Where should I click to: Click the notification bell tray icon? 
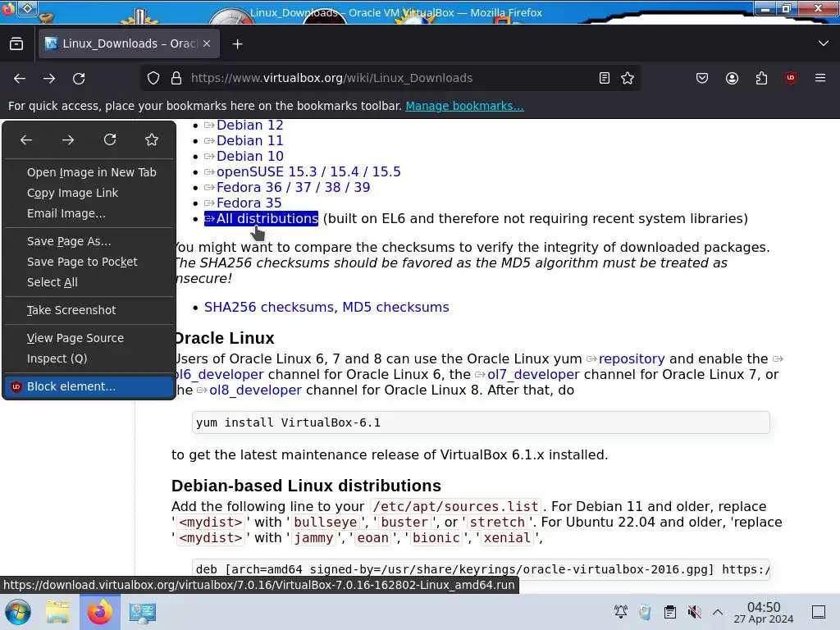621,612
